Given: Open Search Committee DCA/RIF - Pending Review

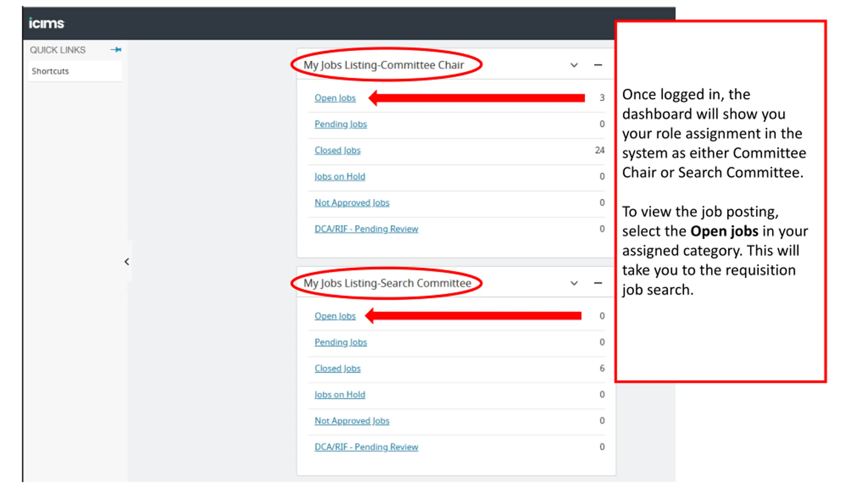Looking at the screenshot, I should pyautogui.click(x=366, y=447).
